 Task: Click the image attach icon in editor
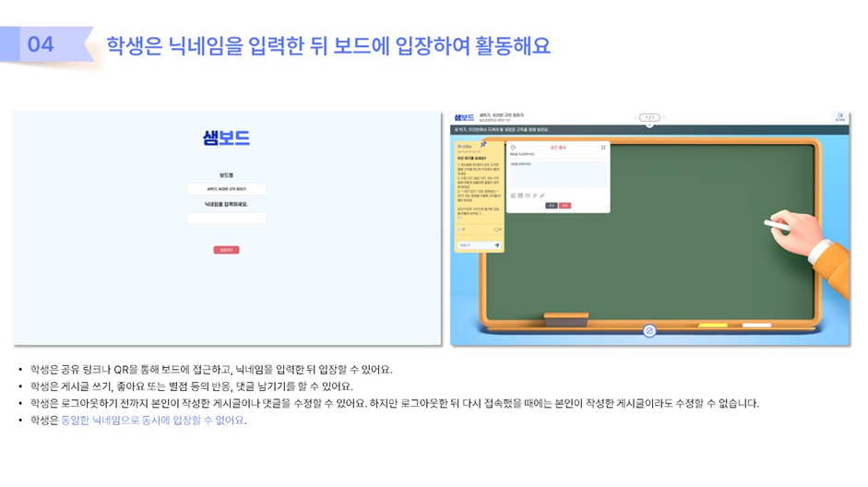pyautogui.click(x=513, y=196)
